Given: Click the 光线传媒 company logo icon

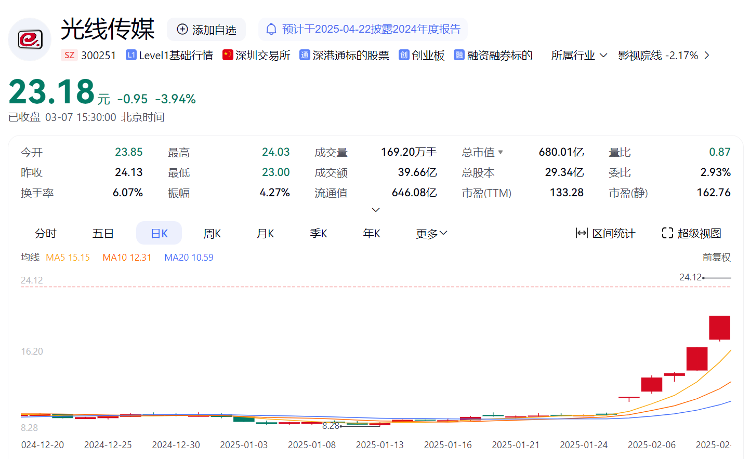Looking at the screenshot, I should [30, 40].
